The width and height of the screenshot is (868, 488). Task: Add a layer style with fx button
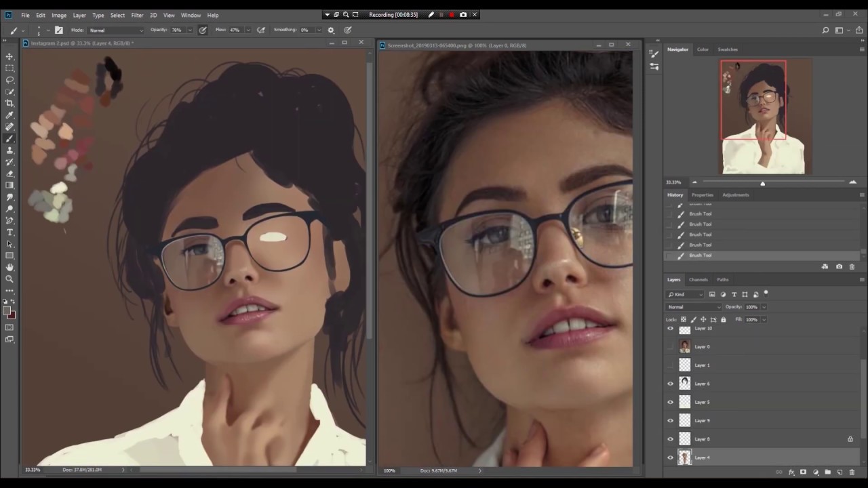coord(791,472)
